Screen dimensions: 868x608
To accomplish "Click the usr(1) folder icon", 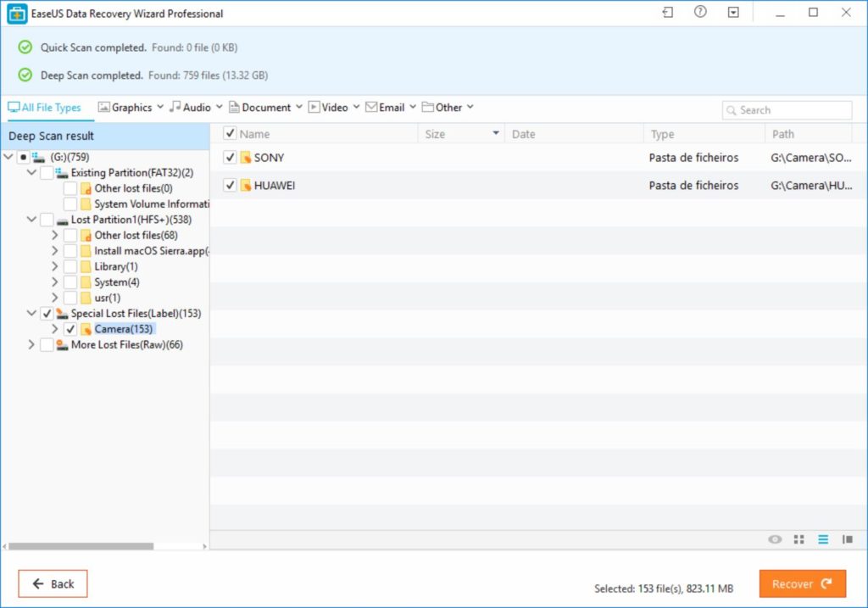I will pos(86,298).
